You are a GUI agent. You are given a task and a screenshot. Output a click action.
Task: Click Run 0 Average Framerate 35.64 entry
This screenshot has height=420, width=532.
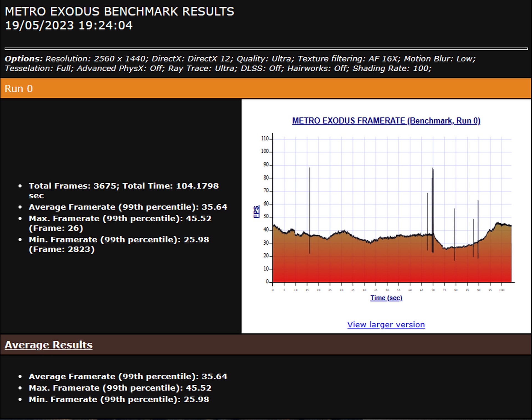128,207
